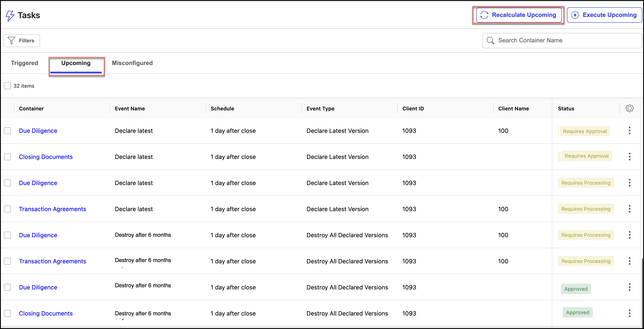Click the lightning bolt Tasks icon
Screen dimensions: 644x329
point(10,15)
